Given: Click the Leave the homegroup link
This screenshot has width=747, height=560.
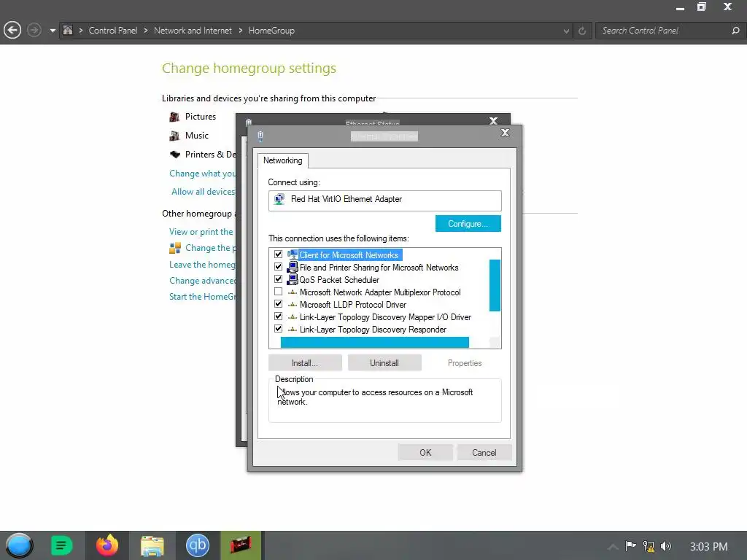Looking at the screenshot, I should pyautogui.click(x=203, y=264).
